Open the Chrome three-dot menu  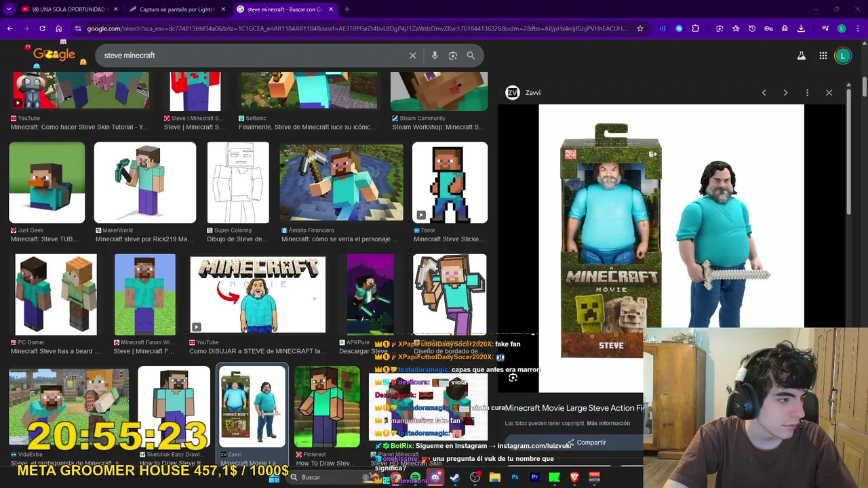pos(858,28)
